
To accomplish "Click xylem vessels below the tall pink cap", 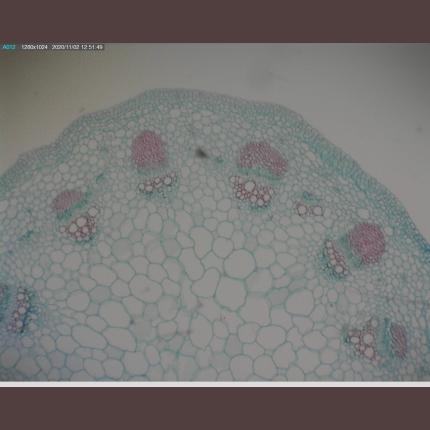I will point(158,183).
